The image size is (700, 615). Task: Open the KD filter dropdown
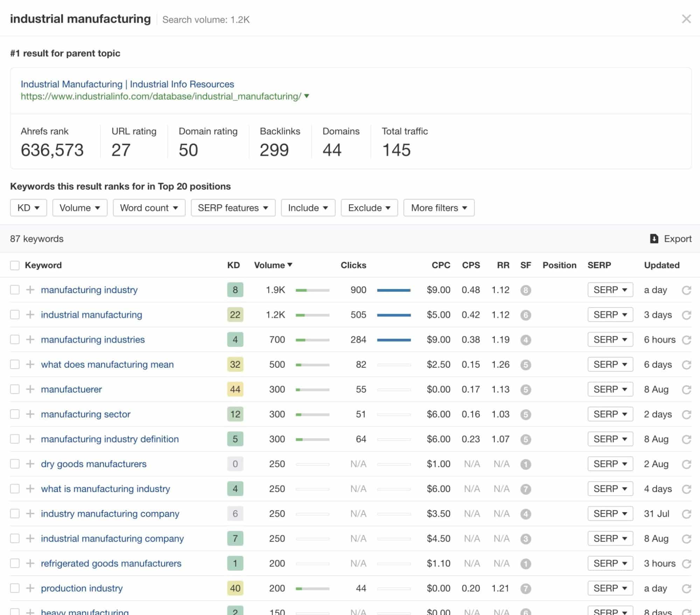point(28,208)
